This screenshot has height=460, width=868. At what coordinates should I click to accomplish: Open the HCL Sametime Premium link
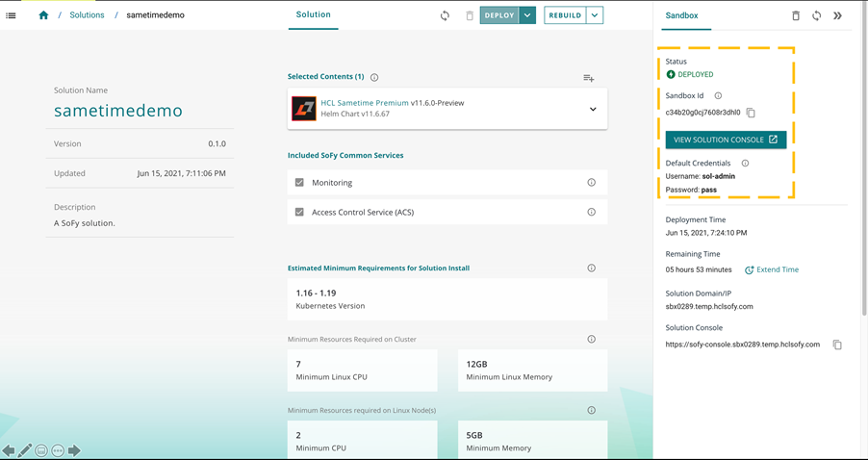(365, 103)
